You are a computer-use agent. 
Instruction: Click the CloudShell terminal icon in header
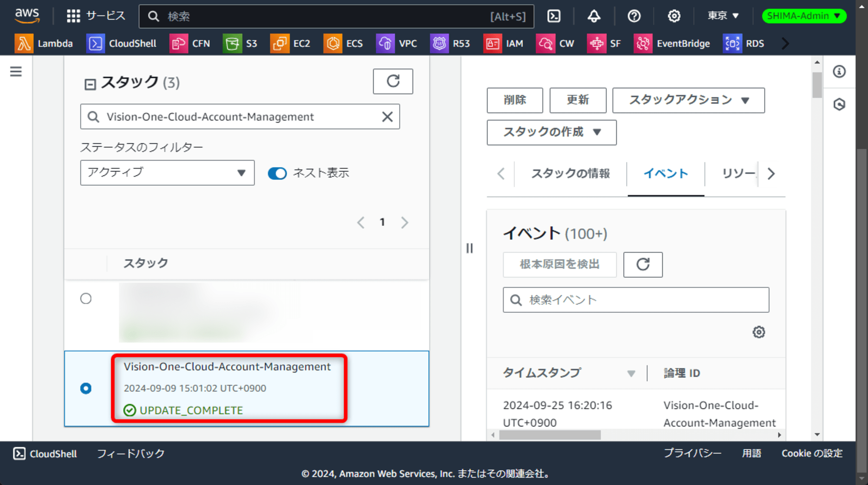(x=554, y=16)
